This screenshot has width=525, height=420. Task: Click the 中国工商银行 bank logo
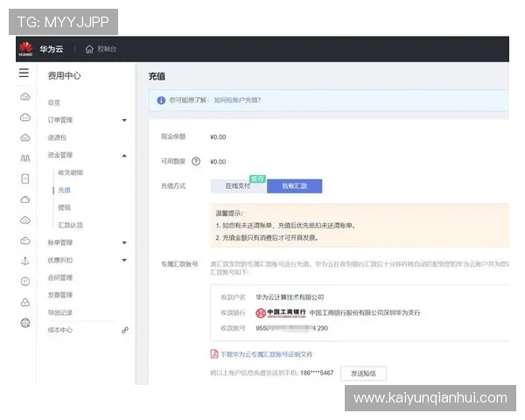[281, 312]
